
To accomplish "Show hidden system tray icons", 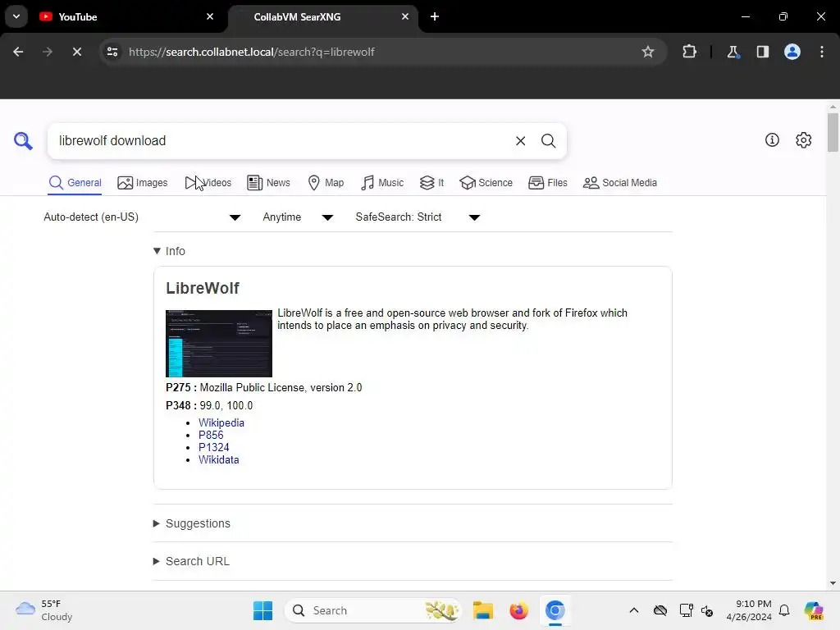I will pyautogui.click(x=634, y=610).
